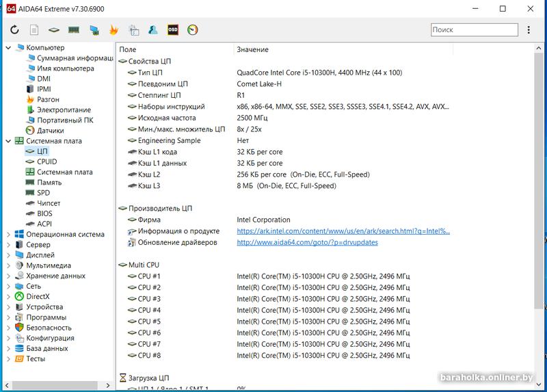Click the AIDA64 application logo icon
The image size is (547, 392).
11,9
